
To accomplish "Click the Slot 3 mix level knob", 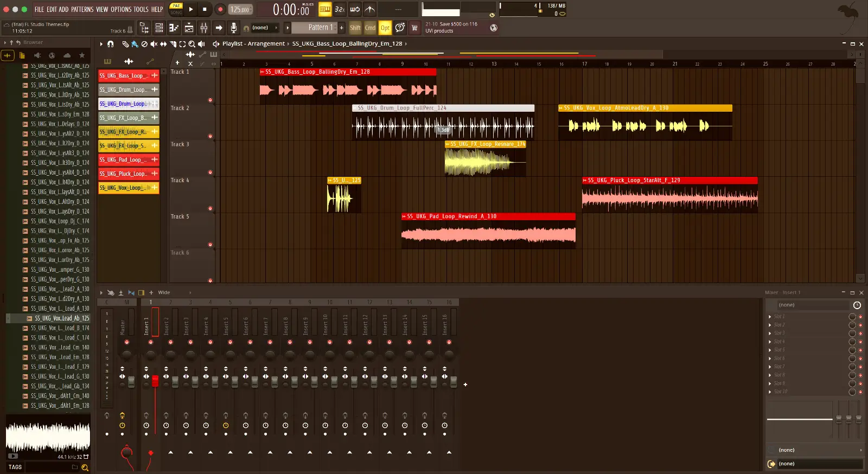I will click(x=852, y=334).
